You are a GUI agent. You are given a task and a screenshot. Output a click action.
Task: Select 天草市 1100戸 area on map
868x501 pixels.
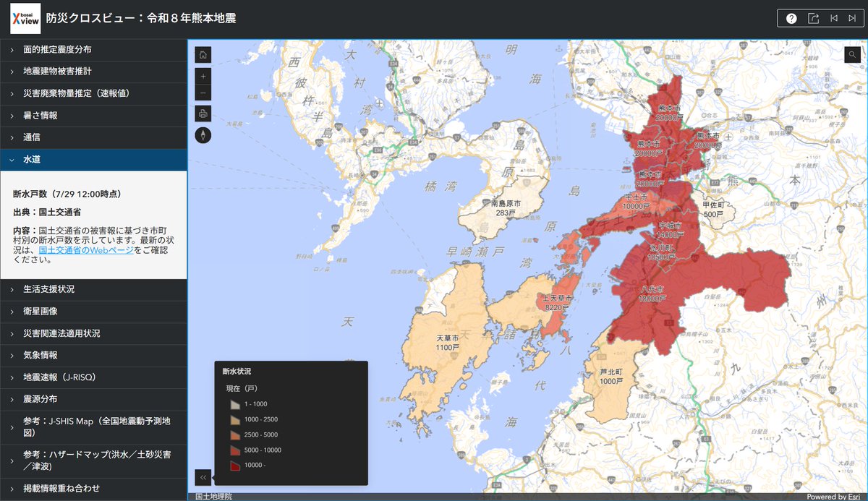447,343
